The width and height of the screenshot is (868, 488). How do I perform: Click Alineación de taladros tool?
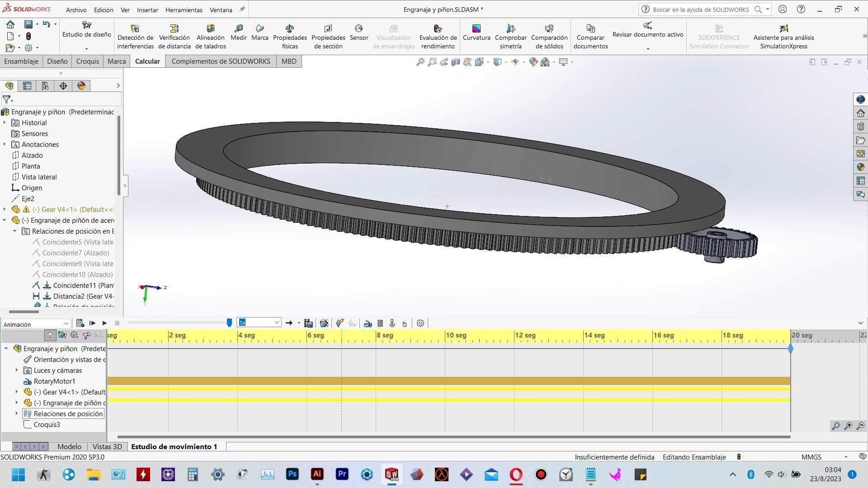211,37
